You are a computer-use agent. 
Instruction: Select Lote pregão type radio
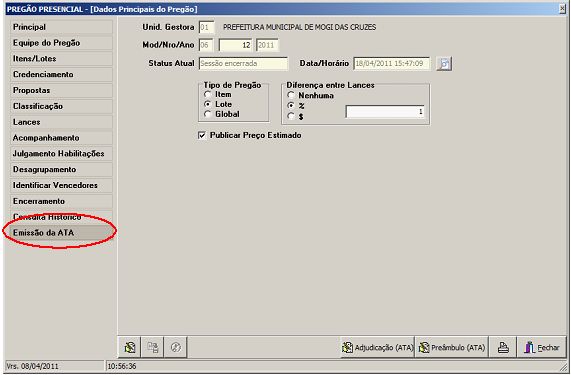[208, 104]
